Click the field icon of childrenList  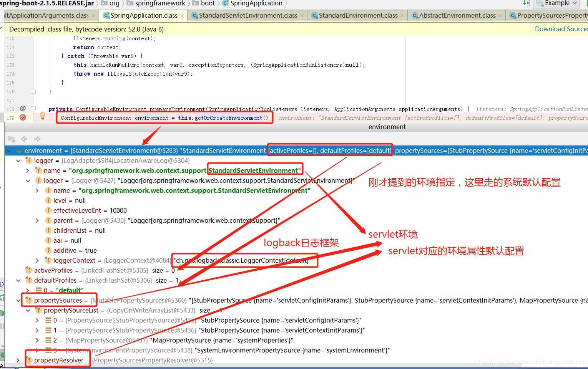click(48, 230)
